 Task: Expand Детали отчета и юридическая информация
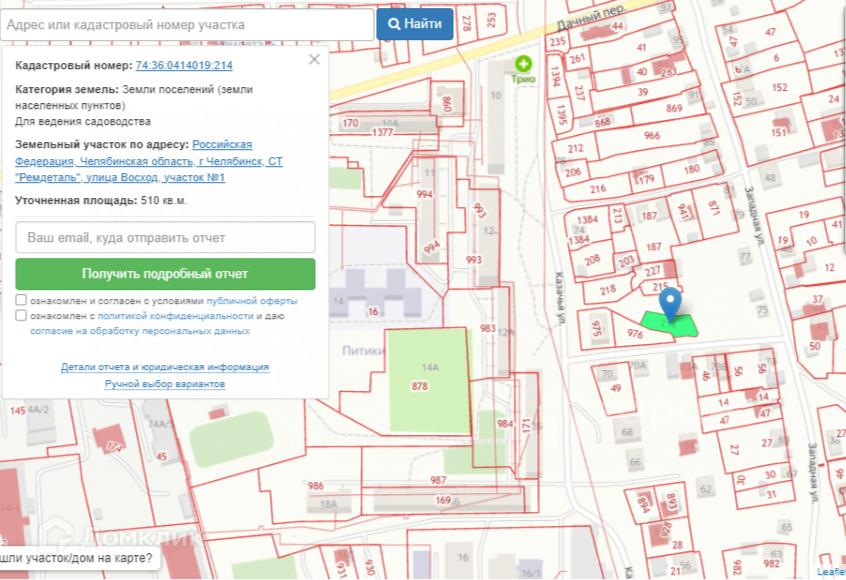165,367
